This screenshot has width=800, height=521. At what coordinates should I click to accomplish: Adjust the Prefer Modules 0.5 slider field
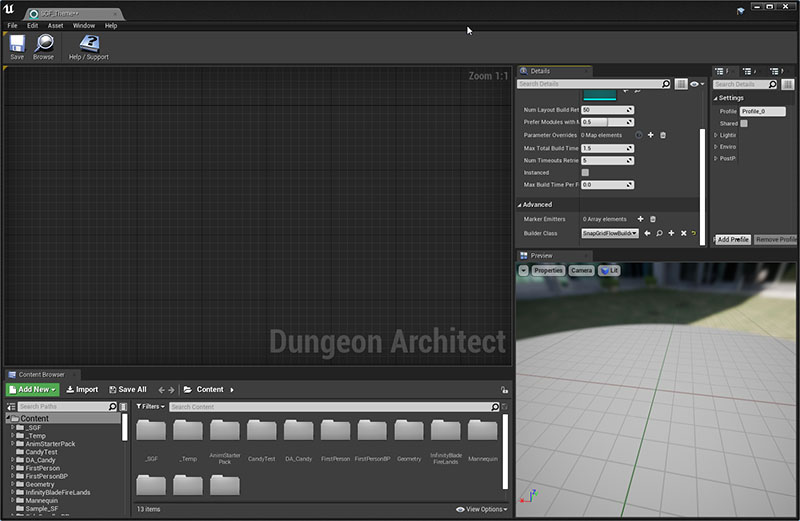608,122
